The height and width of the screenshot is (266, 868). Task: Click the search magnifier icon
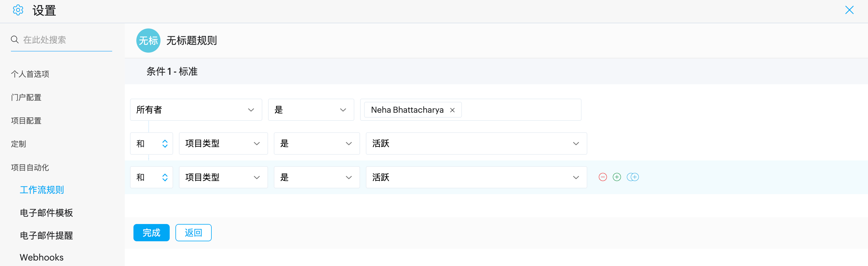point(14,40)
